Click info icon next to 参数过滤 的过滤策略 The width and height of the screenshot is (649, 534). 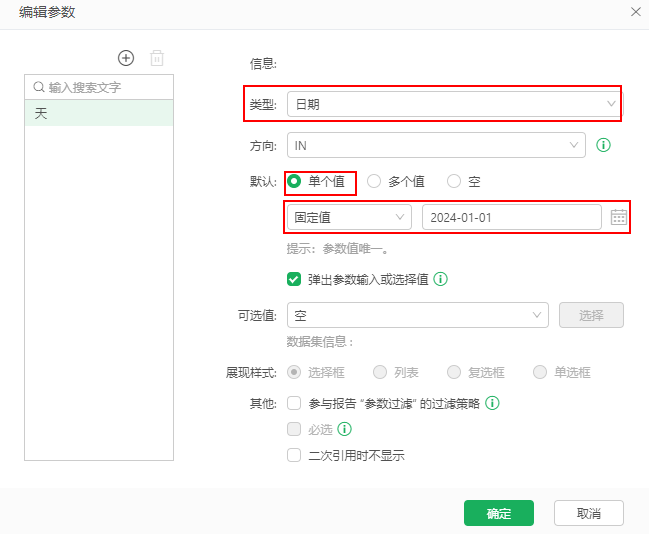point(492,404)
